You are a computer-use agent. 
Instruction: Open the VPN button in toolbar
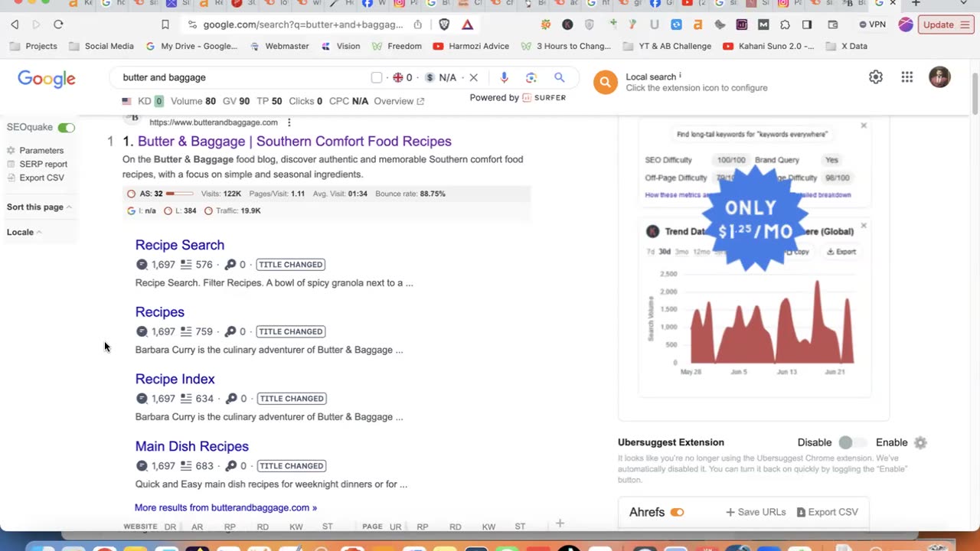pyautogui.click(x=872, y=24)
